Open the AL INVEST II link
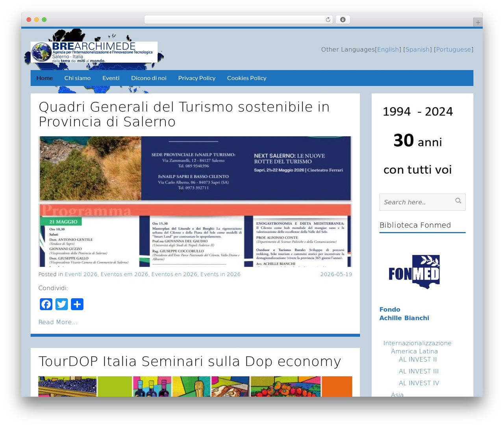The width and height of the screenshot is (504, 427). pyautogui.click(x=418, y=359)
